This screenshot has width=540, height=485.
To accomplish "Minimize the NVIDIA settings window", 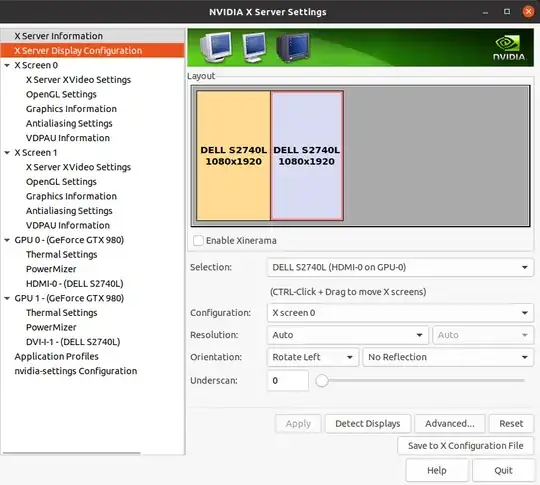I will pos(485,12).
